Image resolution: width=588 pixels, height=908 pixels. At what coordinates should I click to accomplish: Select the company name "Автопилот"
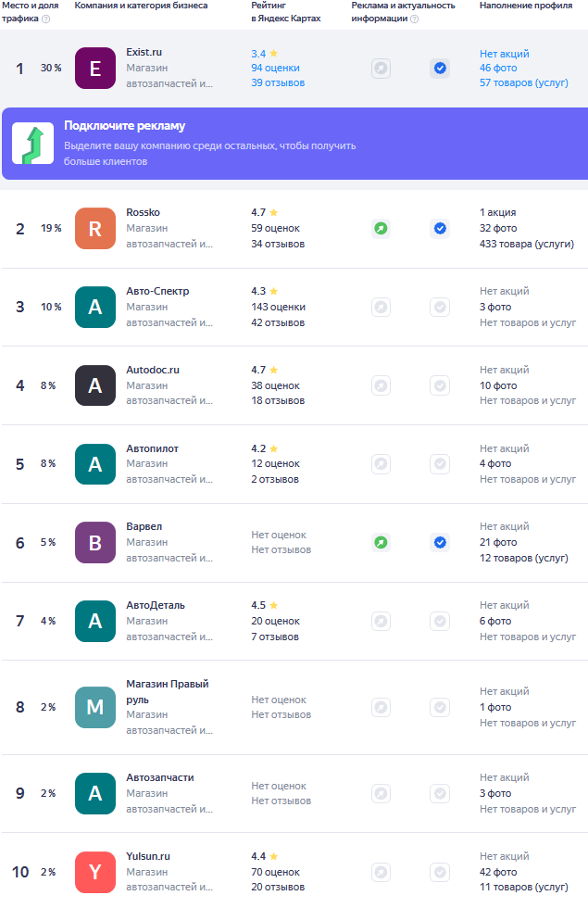click(x=152, y=448)
